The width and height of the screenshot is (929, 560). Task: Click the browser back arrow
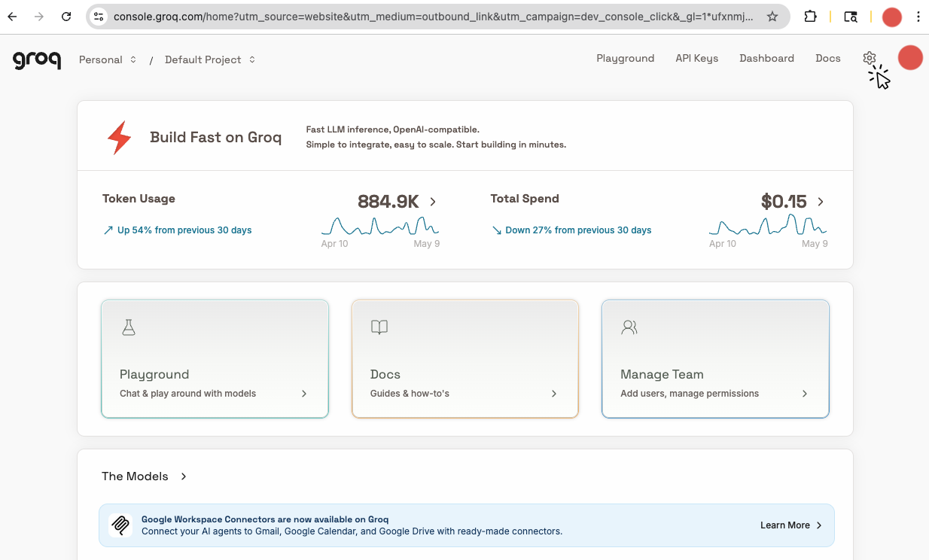click(x=12, y=17)
